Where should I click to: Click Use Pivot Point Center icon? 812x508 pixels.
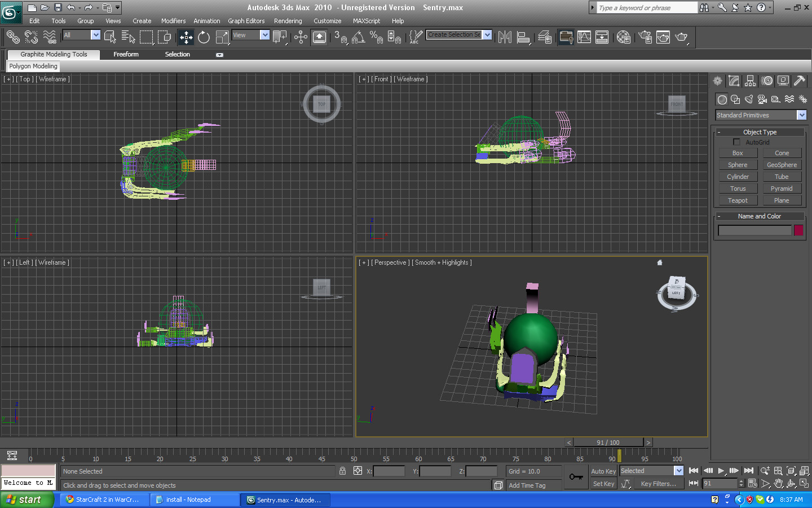tap(280, 37)
